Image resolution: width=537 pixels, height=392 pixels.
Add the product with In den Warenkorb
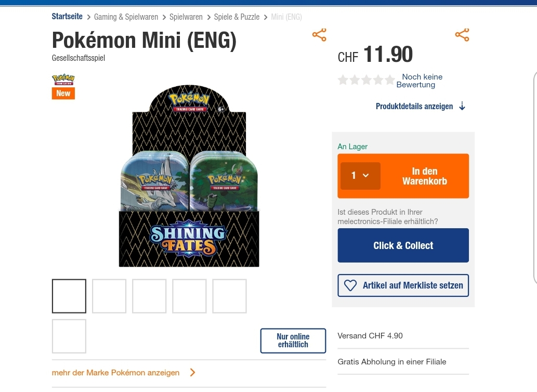point(425,176)
